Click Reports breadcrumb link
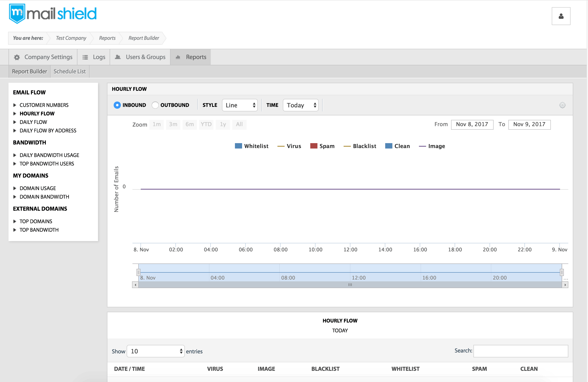 click(x=107, y=38)
